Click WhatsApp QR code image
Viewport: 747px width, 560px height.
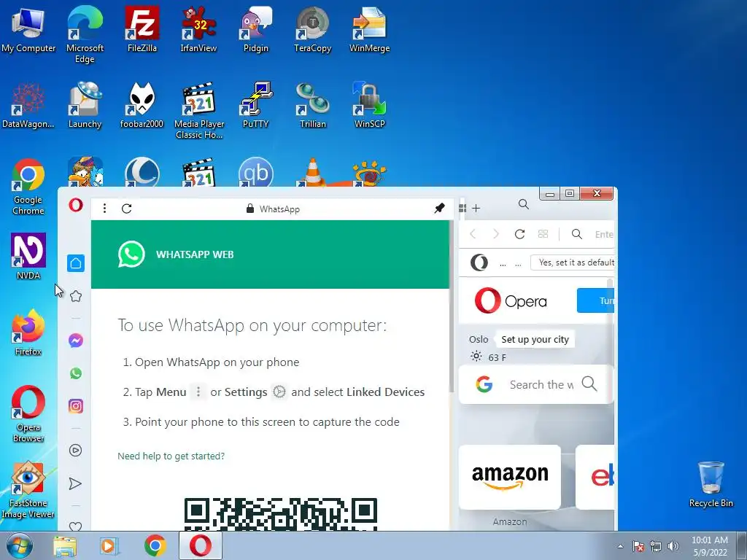281,514
